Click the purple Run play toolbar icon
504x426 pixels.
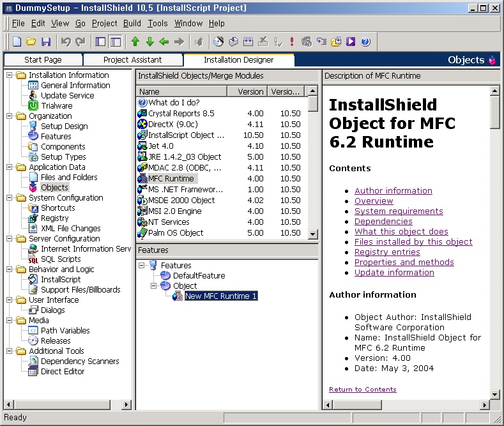coord(351,42)
